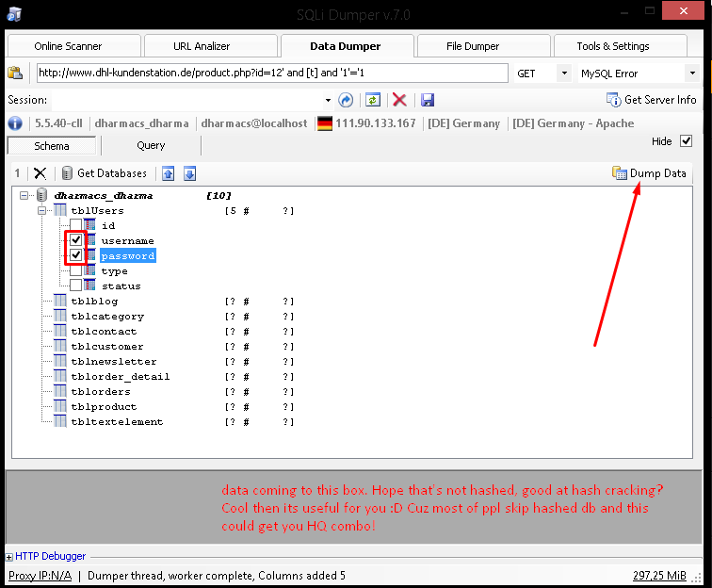712x588 pixels.
Task: Switch to the Online Scanner tab
Action: coord(75,46)
